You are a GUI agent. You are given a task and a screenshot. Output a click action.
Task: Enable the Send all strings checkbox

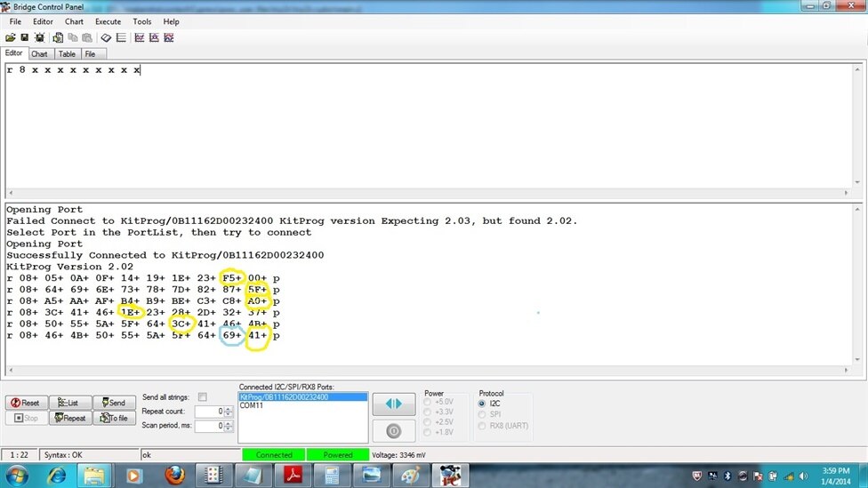coord(203,396)
